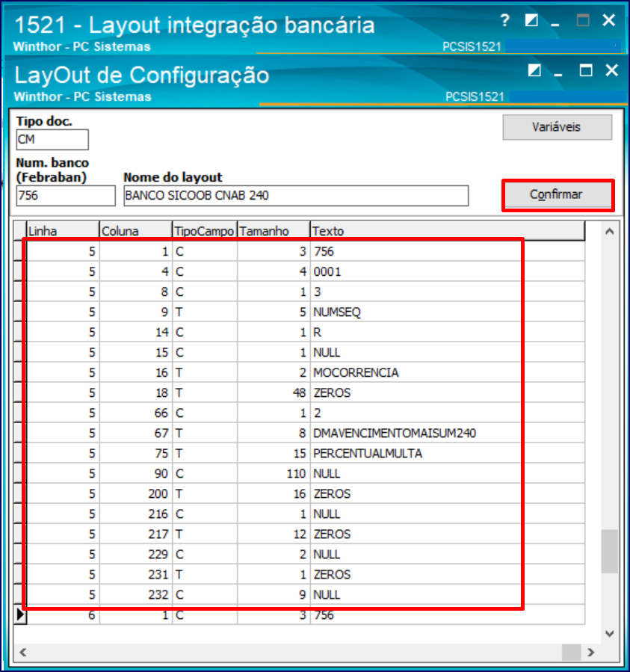Select Texto 'ZEROS' in the Coluna 217 row
The width and height of the screenshot is (630, 672).
[x=448, y=534]
